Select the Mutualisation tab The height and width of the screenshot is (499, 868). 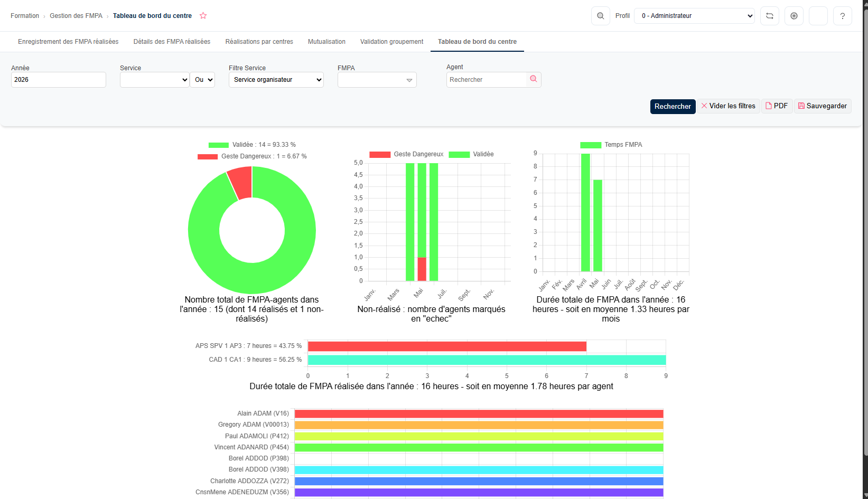[326, 42]
